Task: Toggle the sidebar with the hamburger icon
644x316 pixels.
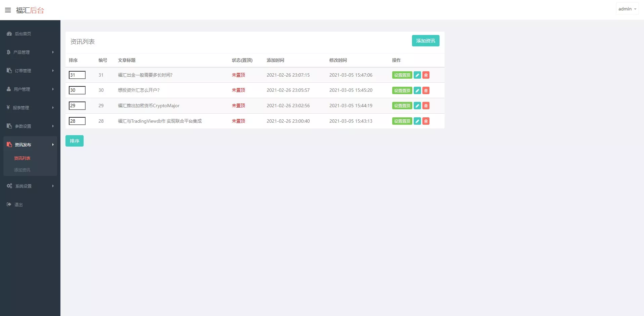Action: pos(8,10)
